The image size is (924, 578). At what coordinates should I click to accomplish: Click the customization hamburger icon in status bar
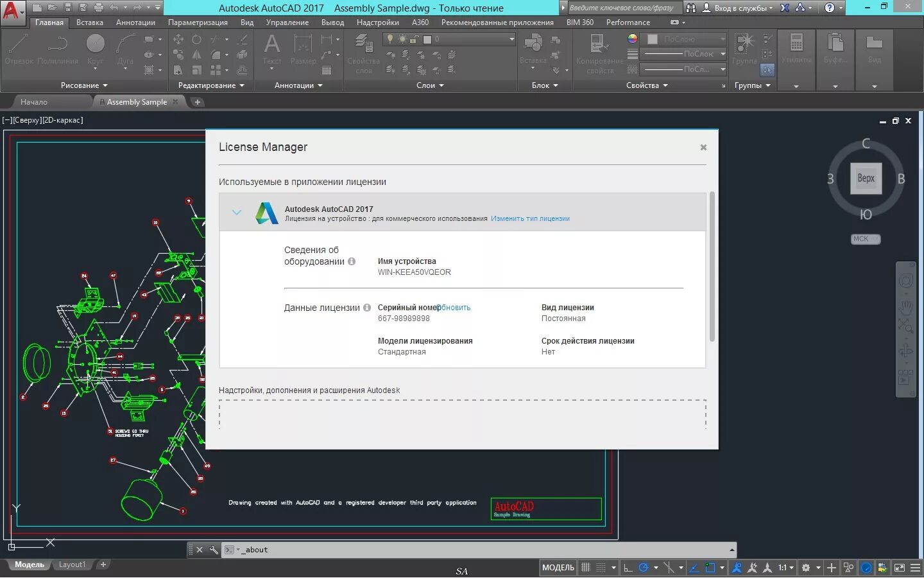click(x=915, y=568)
